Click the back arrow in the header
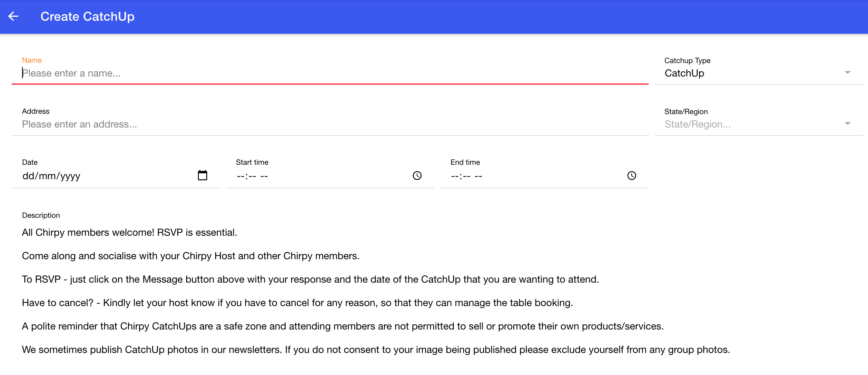868x375 pixels. pyautogui.click(x=13, y=16)
